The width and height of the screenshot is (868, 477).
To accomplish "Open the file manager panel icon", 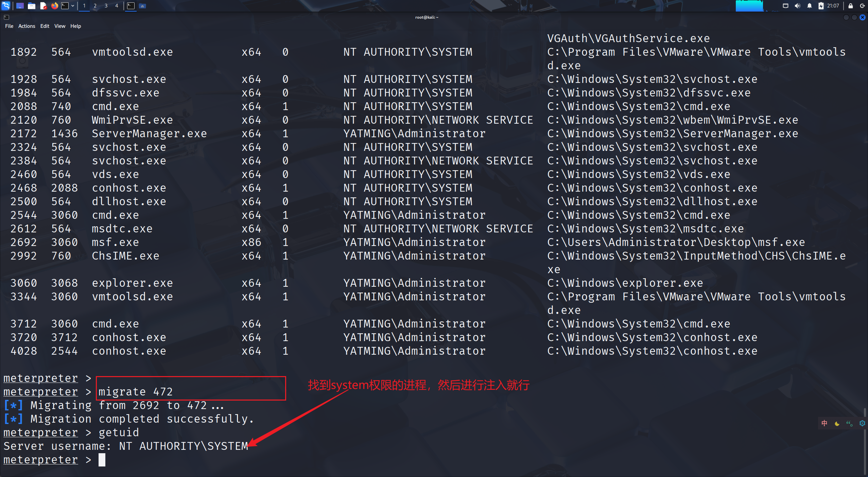I will pyautogui.click(x=32, y=6).
